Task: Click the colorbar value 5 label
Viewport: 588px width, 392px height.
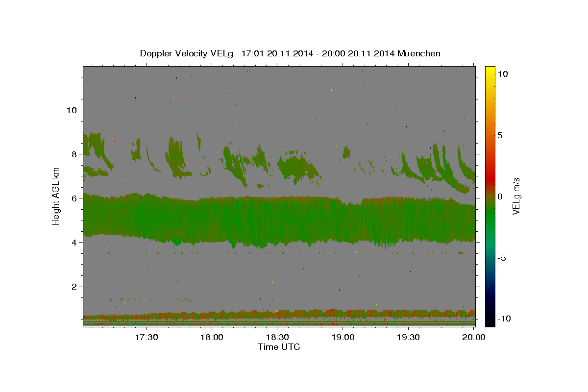Action: [500, 135]
